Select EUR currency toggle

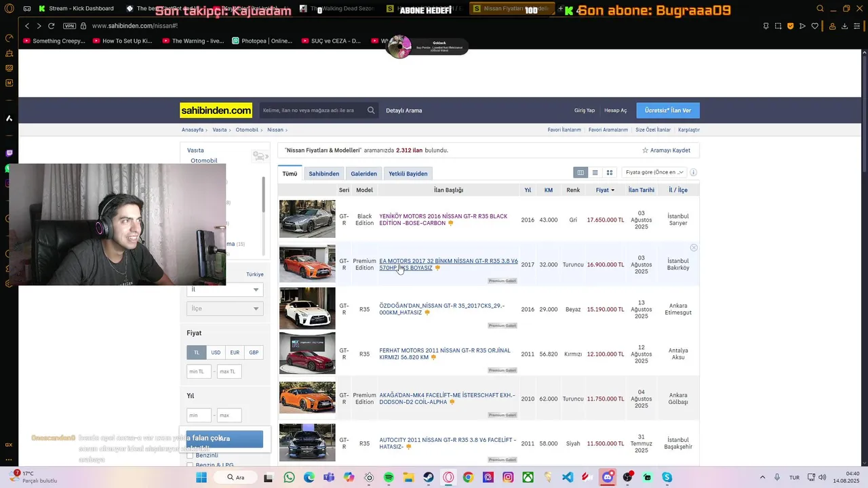tap(235, 352)
